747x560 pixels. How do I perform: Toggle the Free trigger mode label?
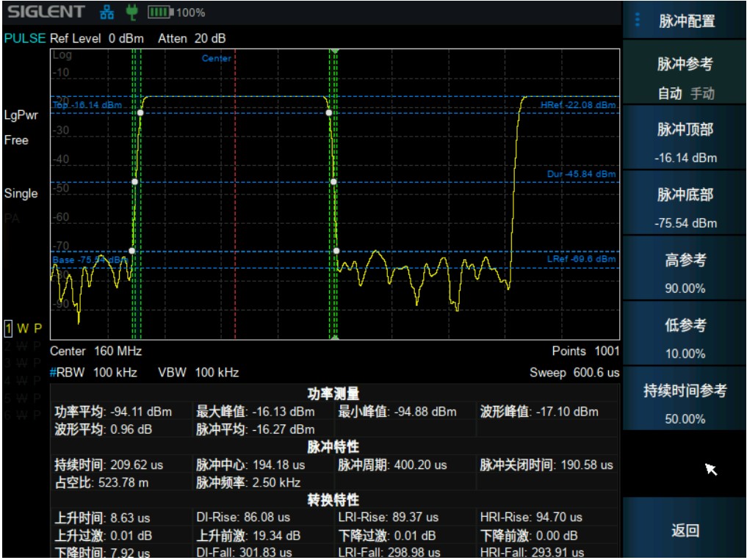pyautogui.click(x=16, y=140)
